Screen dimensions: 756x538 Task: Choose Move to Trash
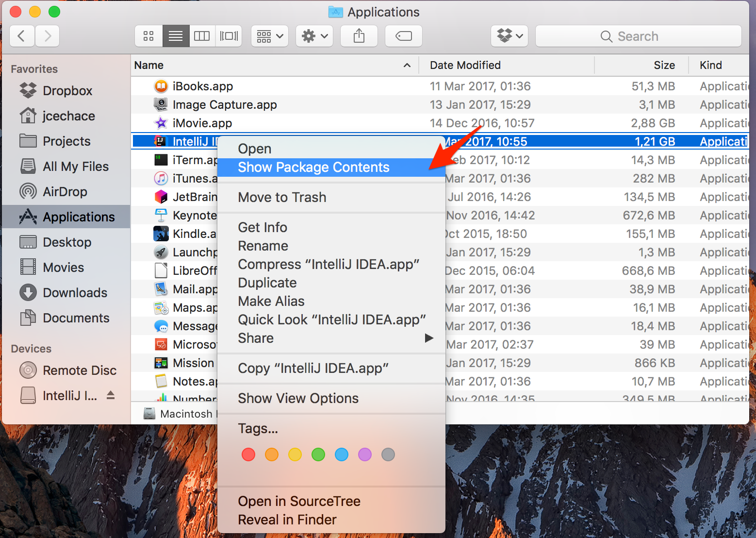point(331,198)
